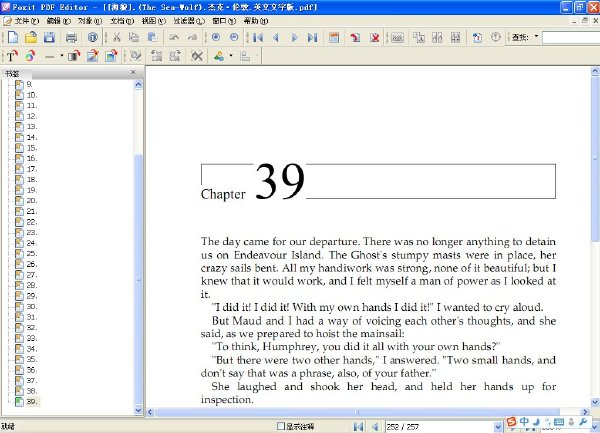Open the soft keyboard icon on the IME bar
Screen dimensions: 600x433
(x=559, y=422)
